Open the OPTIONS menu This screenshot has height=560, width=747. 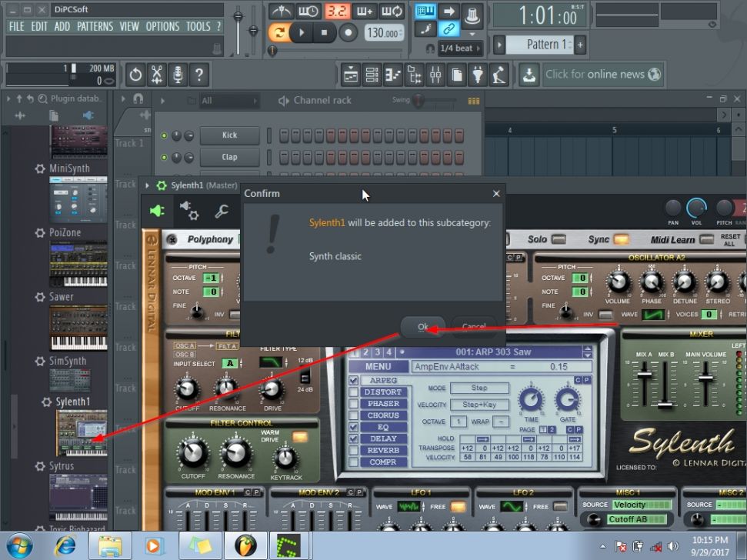tap(162, 27)
